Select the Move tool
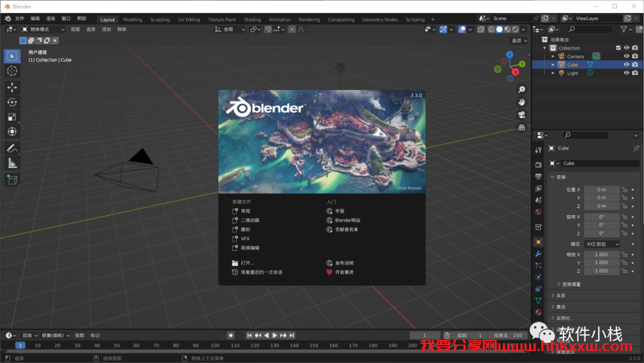644x363 pixels. 12,88
